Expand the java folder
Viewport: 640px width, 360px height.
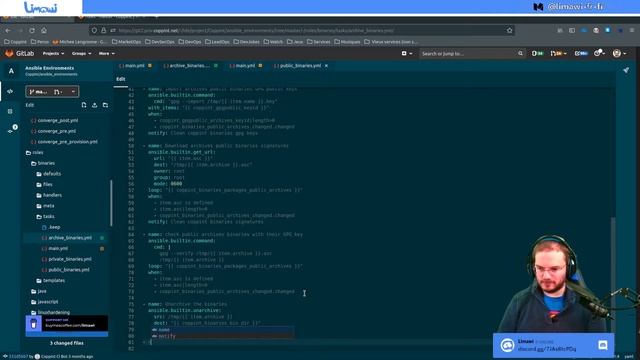click(x=39, y=291)
